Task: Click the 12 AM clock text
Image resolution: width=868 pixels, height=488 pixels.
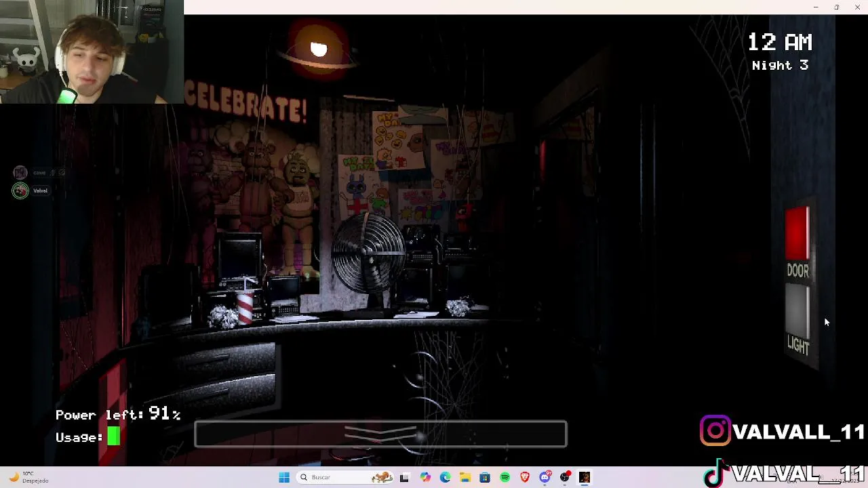Action: 780,42
